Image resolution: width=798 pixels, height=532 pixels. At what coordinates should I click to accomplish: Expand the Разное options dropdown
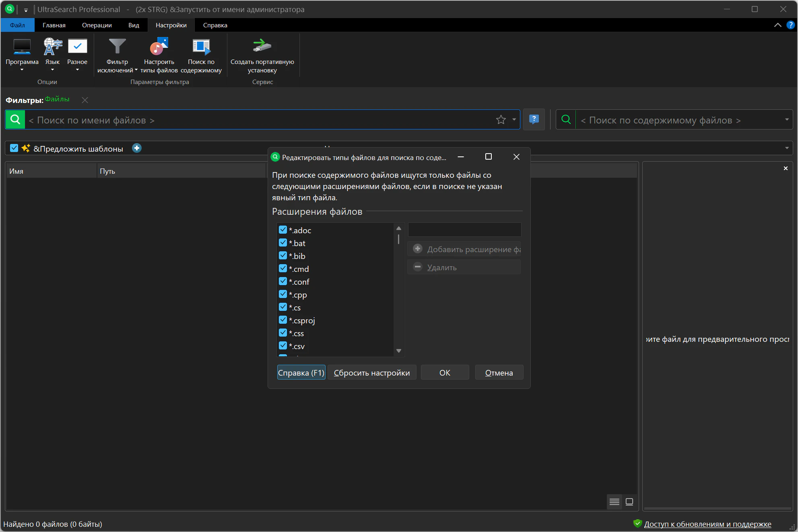click(77, 70)
